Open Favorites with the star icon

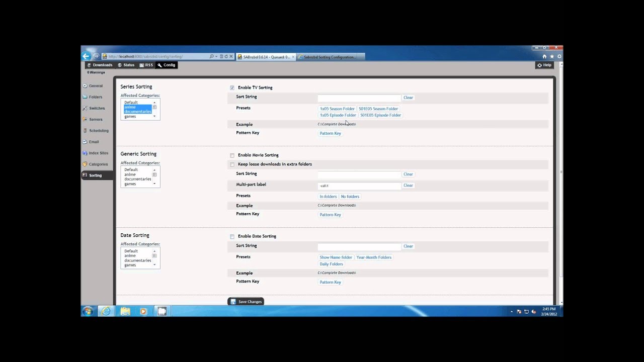point(552,56)
